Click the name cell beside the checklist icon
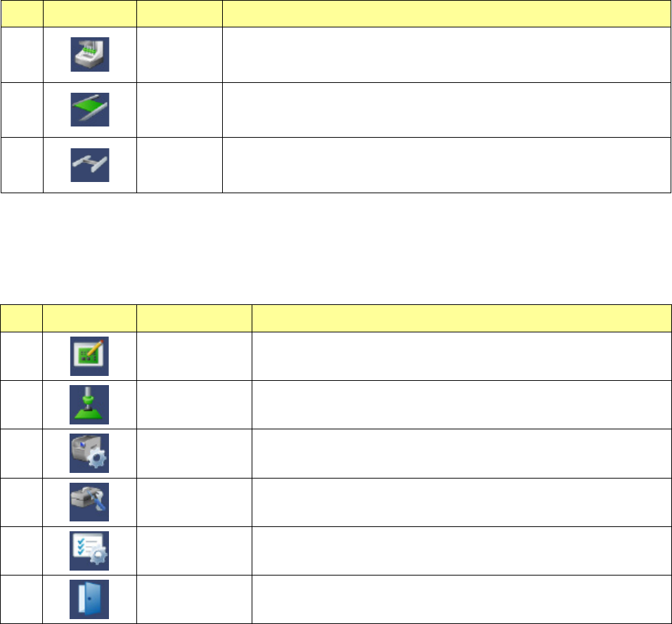 coord(194,550)
